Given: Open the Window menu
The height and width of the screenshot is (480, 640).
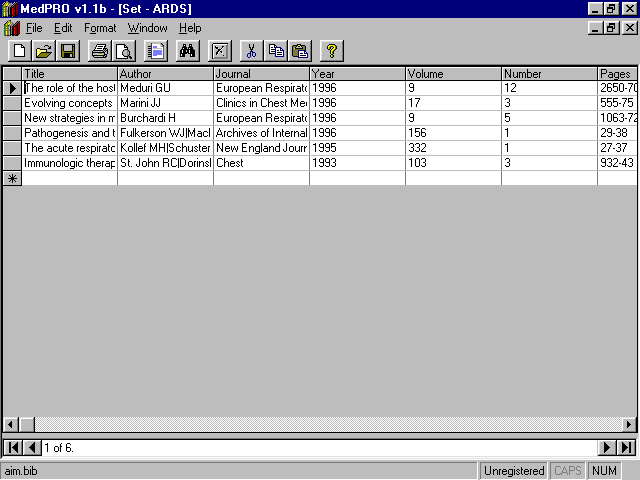Looking at the screenshot, I should pyautogui.click(x=147, y=28).
